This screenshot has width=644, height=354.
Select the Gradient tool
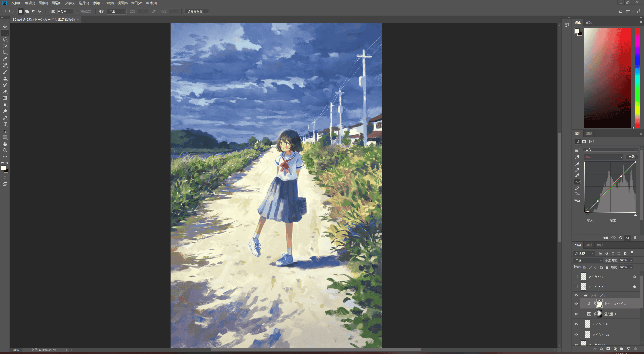[5, 98]
